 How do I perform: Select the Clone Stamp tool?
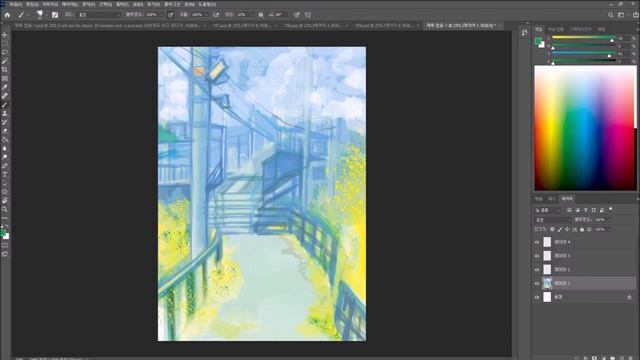pyautogui.click(x=4, y=113)
